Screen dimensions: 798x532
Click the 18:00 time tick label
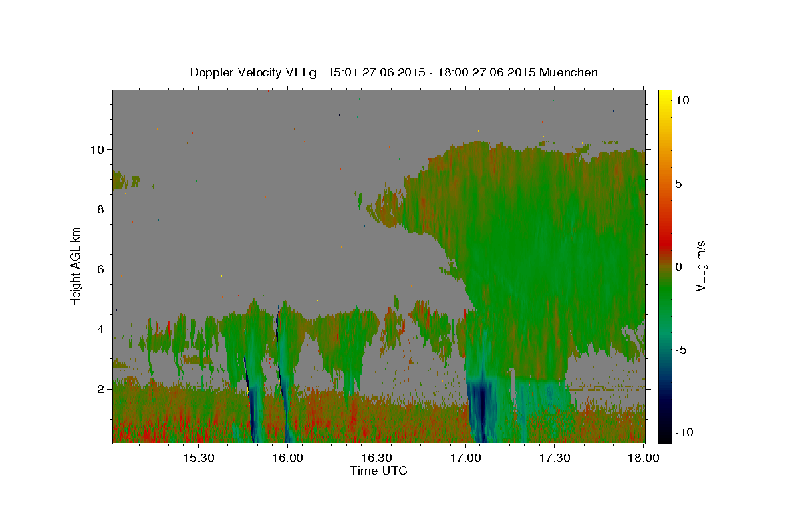[x=643, y=458]
